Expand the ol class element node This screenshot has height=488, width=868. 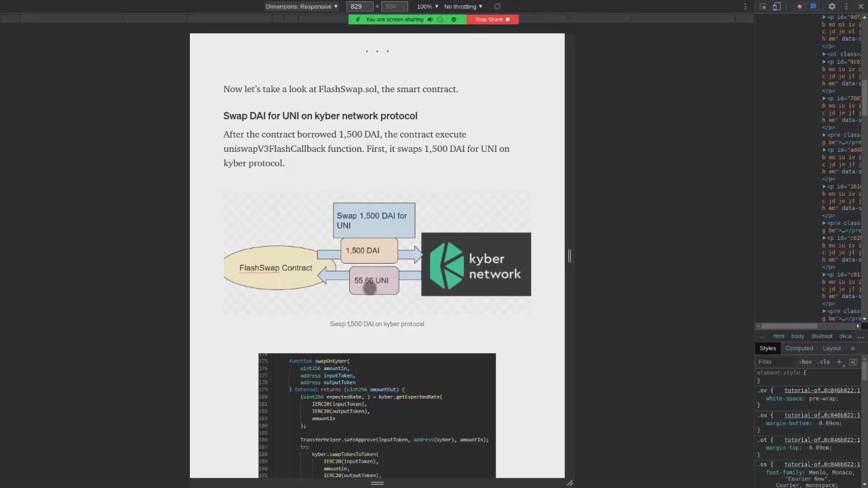[825, 54]
